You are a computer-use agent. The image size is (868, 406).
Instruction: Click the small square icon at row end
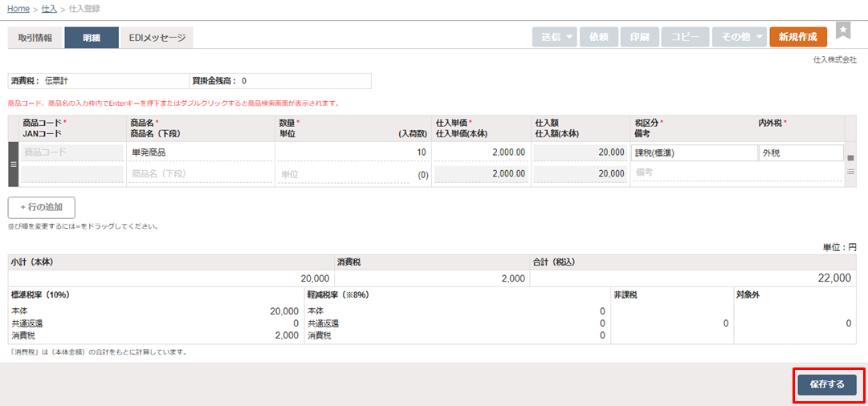tap(850, 157)
